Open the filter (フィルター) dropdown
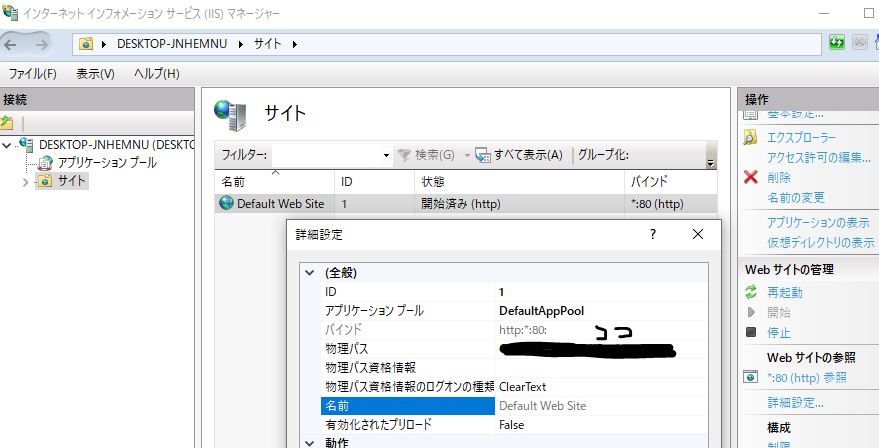 tap(386, 156)
